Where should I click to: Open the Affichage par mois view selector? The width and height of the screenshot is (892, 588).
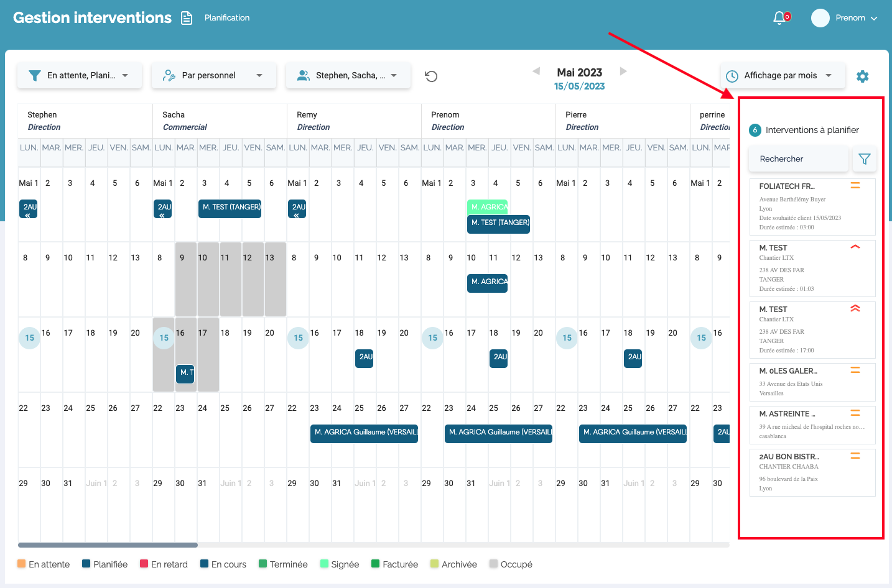[x=783, y=76]
